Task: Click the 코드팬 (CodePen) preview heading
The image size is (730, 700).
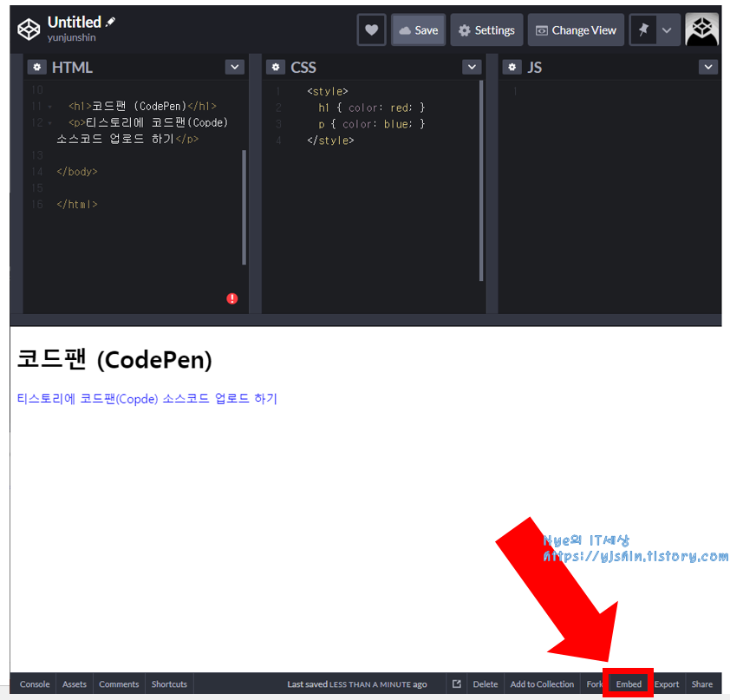Action: tap(114, 359)
